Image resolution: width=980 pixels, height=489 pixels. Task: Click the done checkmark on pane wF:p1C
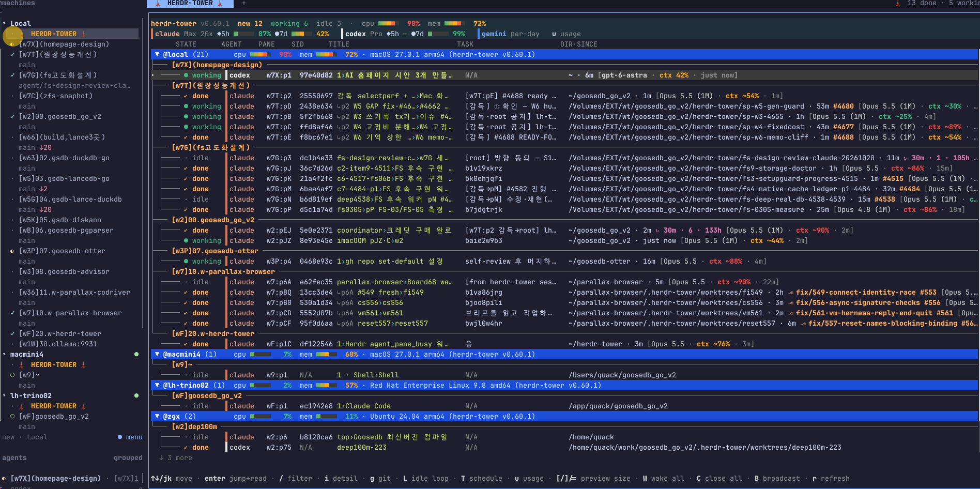186,344
